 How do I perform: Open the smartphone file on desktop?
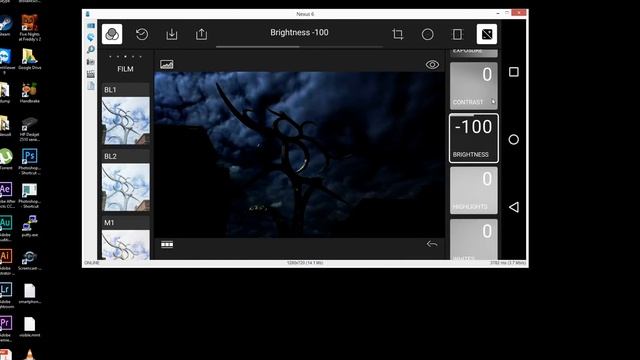tap(29, 294)
